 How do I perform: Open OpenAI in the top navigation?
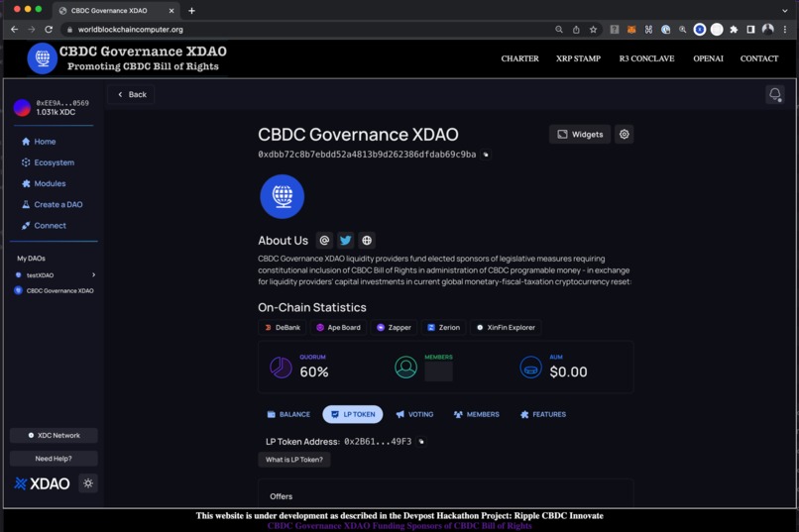[708, 58]
